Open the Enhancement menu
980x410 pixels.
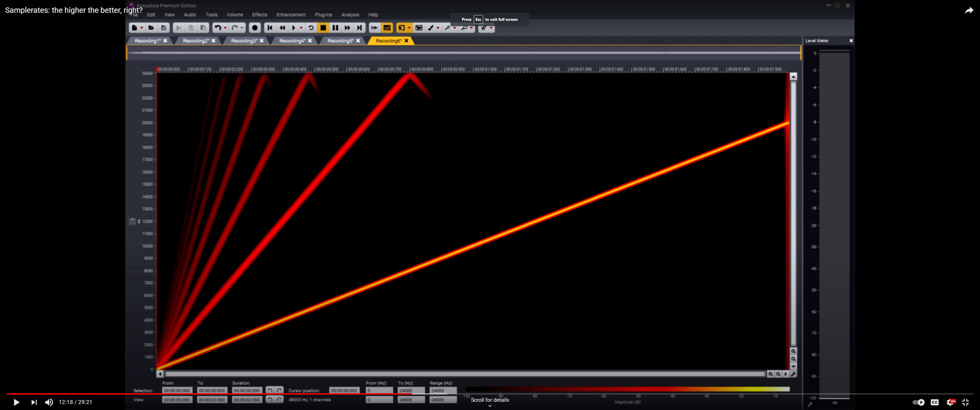click(x=291, y=15)
